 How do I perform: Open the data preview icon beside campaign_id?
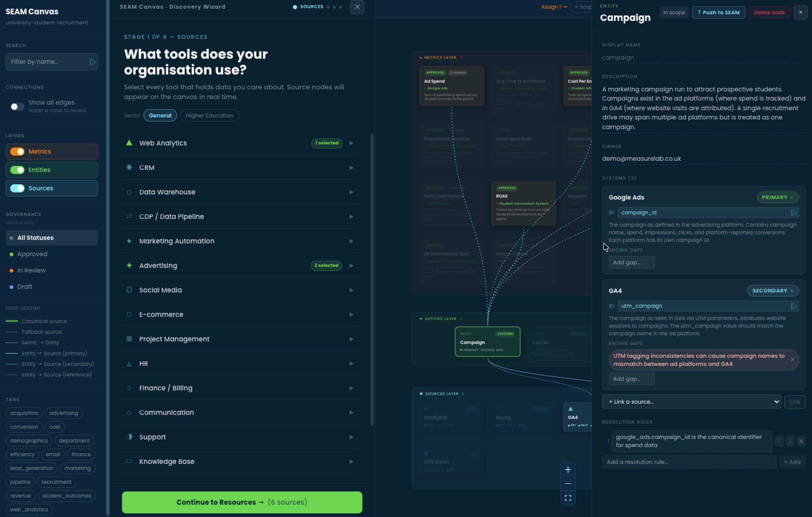click(x=794, y=212)
